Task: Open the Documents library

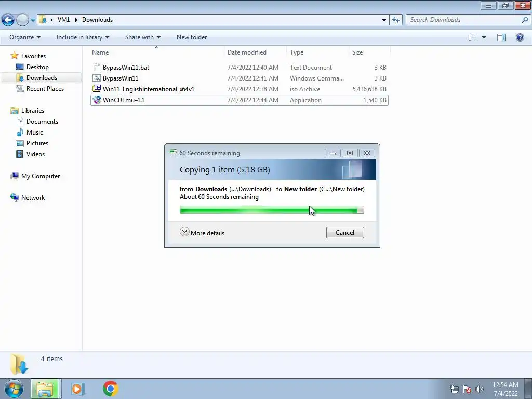Action: tap(42, 122)
